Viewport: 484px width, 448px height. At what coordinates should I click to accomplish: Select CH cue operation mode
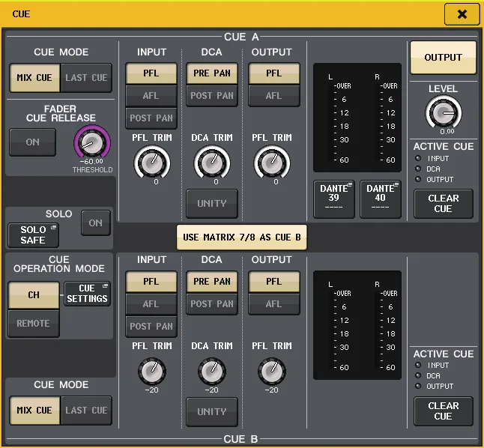click(x=34, y=295)
